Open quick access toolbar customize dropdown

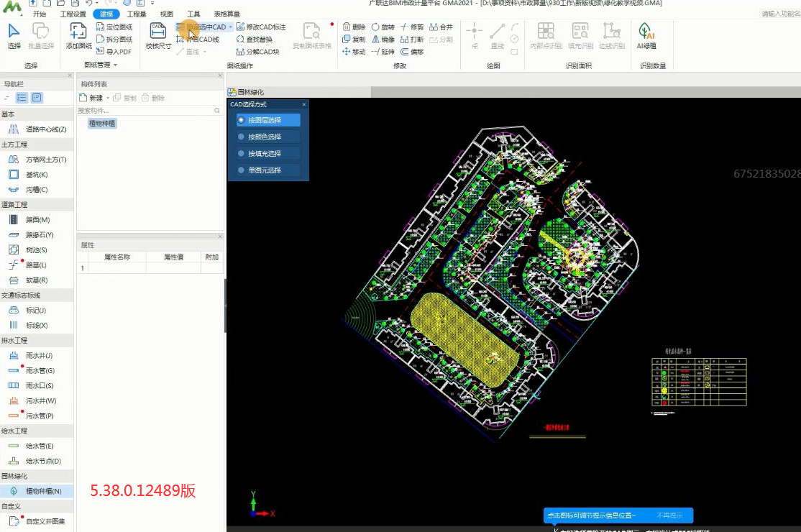152,3
